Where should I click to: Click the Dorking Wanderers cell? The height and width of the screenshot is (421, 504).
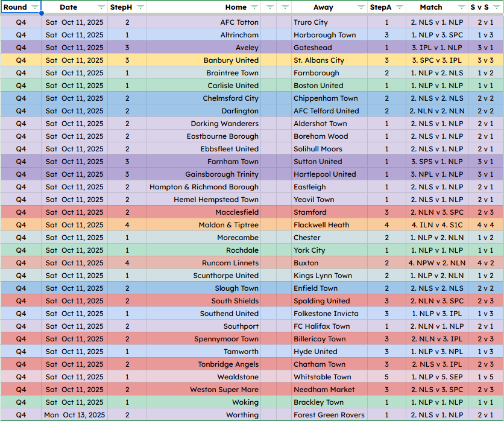pos(204,124)
